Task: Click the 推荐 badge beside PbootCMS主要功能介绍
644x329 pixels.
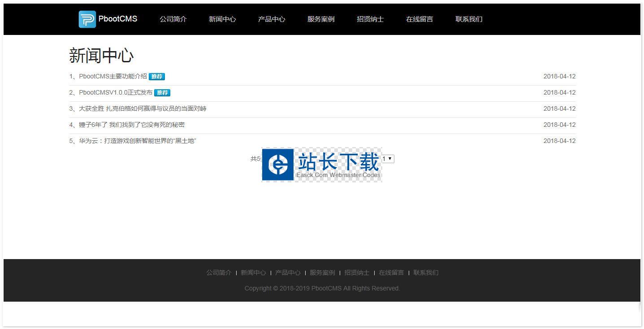Action: (157, 77)
